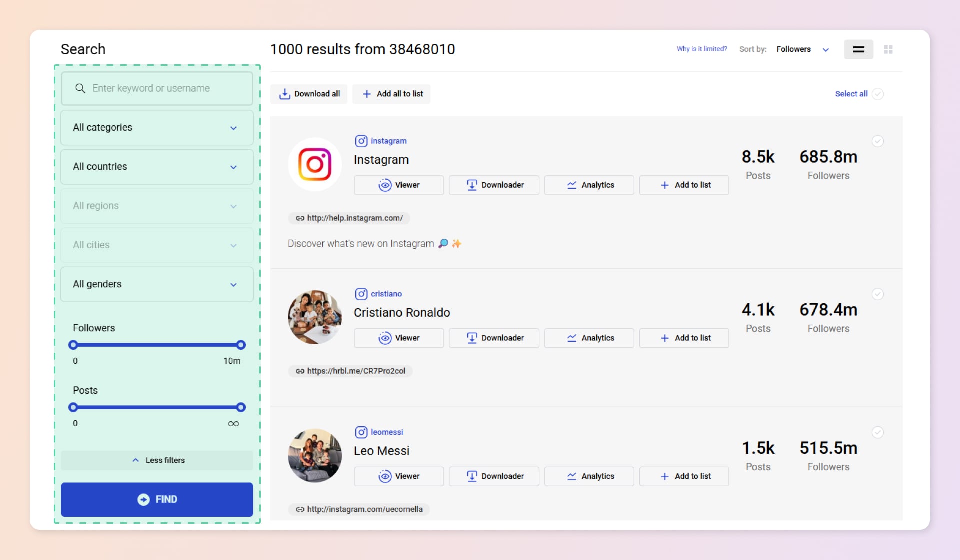Select the Instagram account checkbox
Viewport: 960px width, 560px height.
(878, 141)
